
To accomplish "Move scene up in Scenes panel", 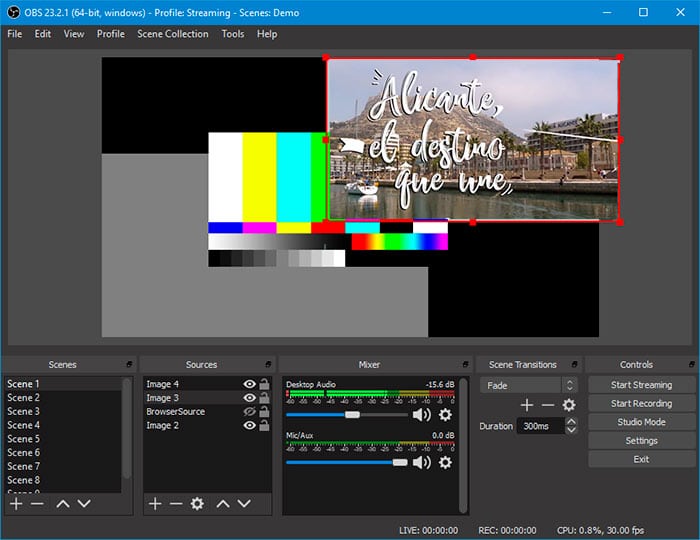I will click(x=63, y=504).
